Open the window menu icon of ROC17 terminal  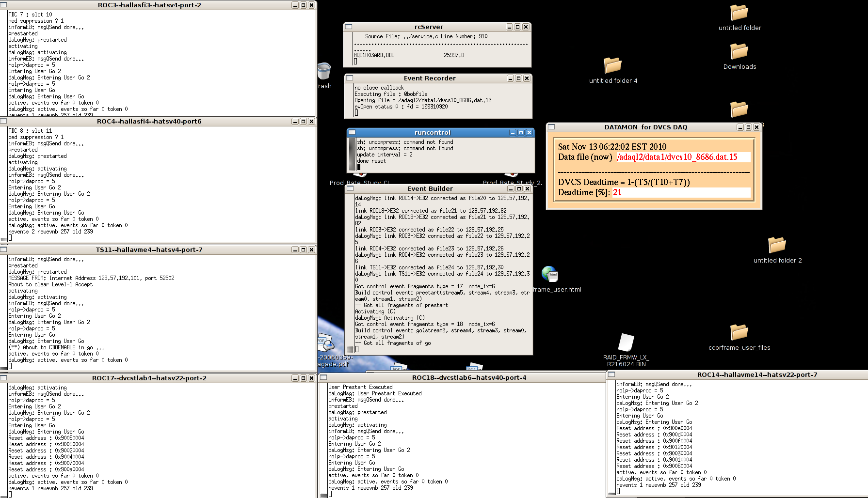3,378
